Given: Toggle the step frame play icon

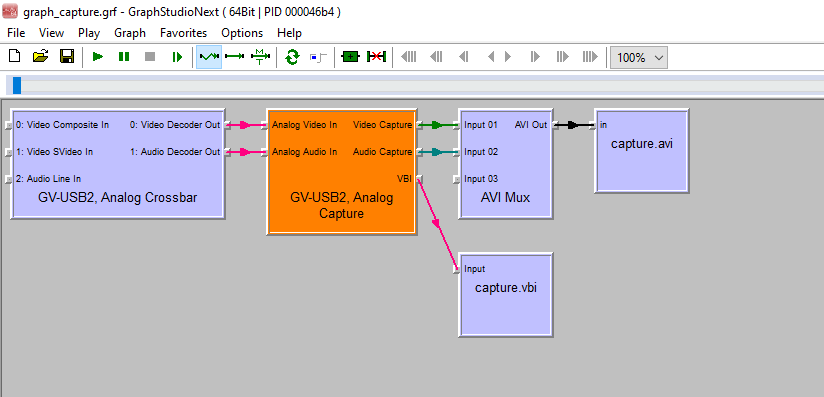Looking at the screenshot, I should pos(177,57).
